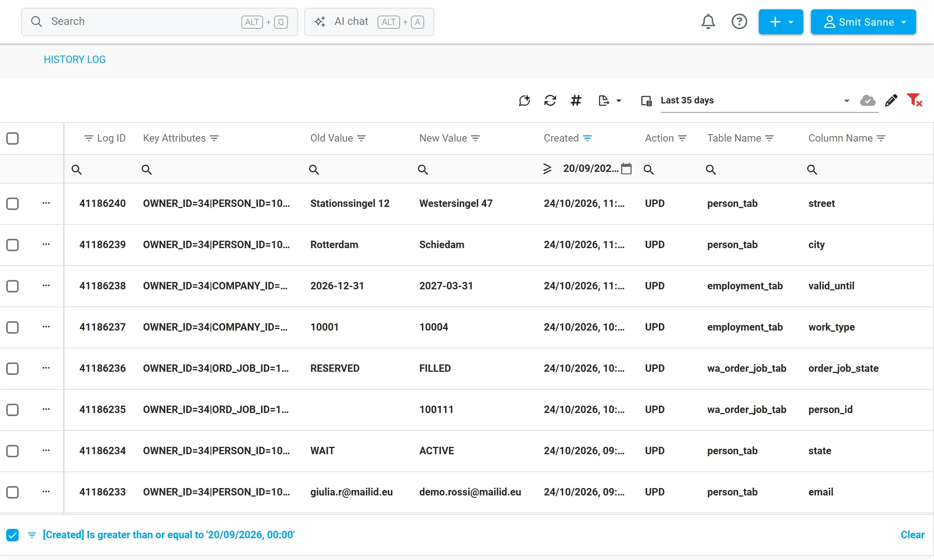The image size is (934, 560).
Task: Open the Smit Sanne user dropdown
Action: coord(863,22)
